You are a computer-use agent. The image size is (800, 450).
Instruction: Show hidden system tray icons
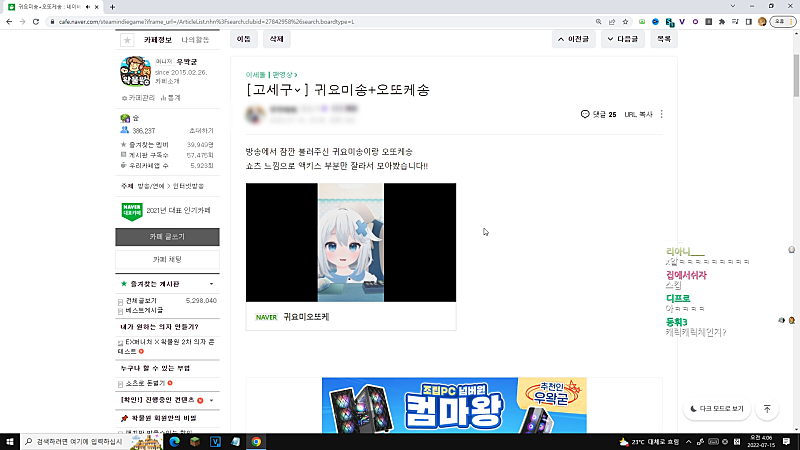pyautogui.click(x=688, y=441)
